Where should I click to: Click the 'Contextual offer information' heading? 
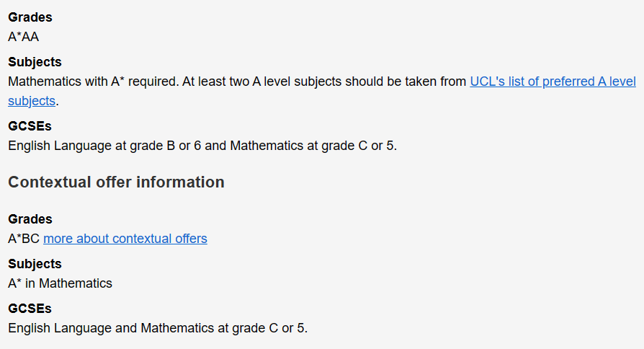[116, 182]
